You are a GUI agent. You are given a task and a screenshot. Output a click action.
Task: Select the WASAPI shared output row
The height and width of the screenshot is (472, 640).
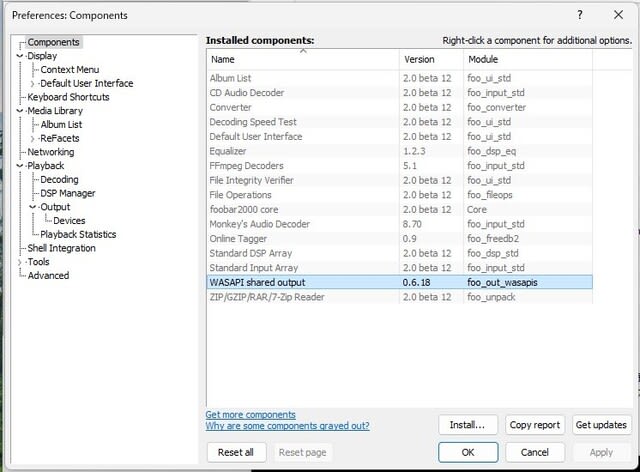pyautogui.click(x=400, y=283)
